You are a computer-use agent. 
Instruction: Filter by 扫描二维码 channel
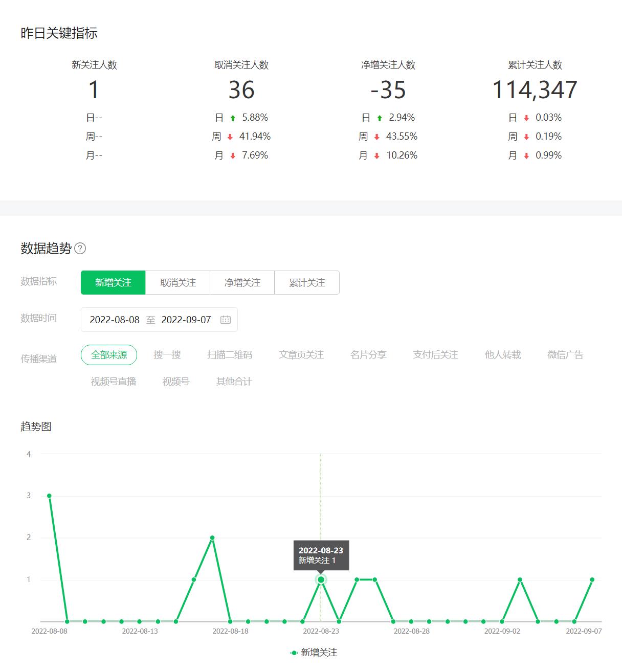(x=230, y=355)
